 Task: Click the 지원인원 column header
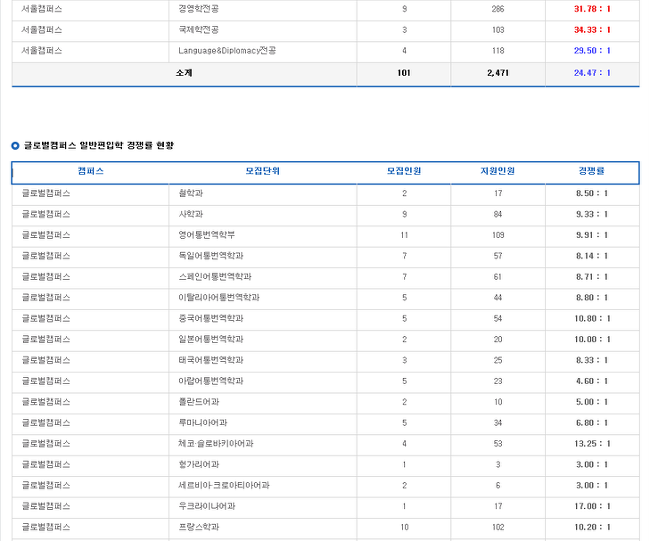(497, 171)
